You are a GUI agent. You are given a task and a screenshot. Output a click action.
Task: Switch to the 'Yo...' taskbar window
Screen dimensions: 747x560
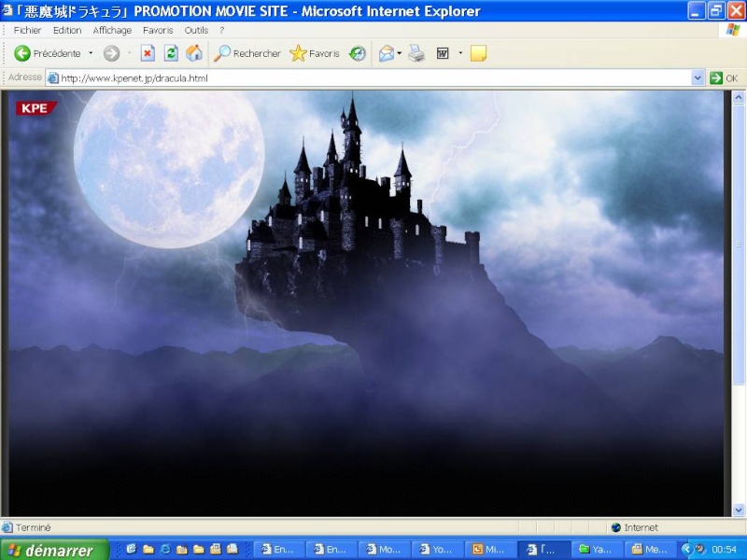coord(437,550)
